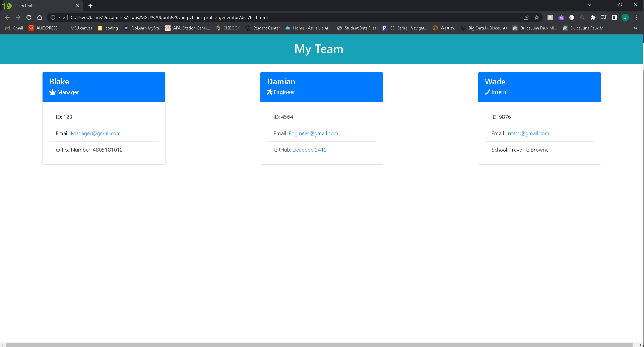This screenshot has width=644, height=347.
Task: Open the Chrome three-dot menu
Action: 636,17
